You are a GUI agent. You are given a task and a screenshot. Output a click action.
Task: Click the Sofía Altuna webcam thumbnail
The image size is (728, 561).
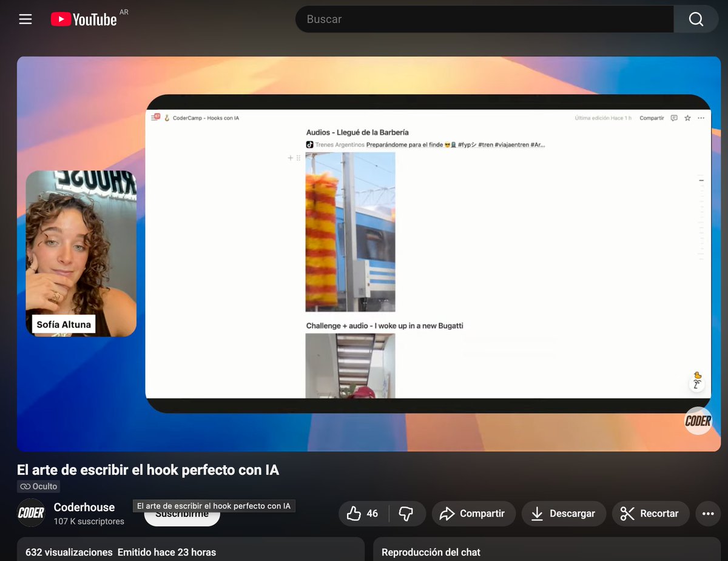tap(81, 254)
